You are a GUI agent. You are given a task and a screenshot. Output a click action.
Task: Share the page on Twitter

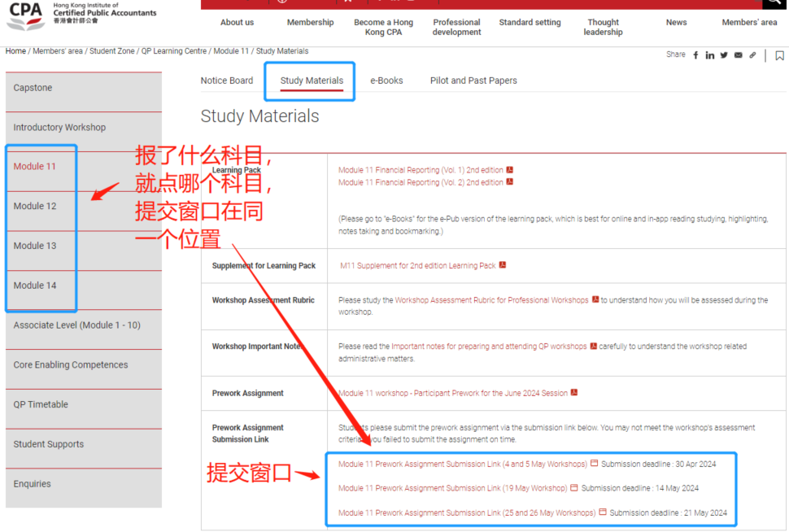724,55
